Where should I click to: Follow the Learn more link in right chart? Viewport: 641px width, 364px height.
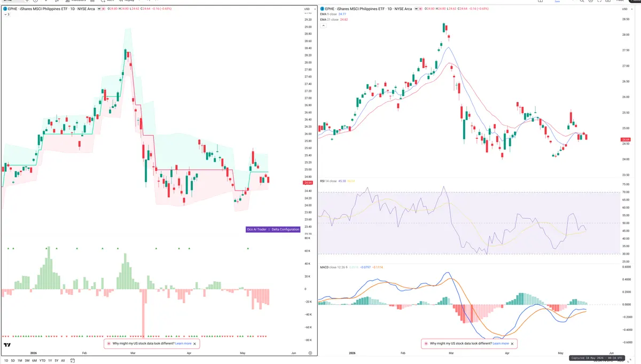point(501,344)
